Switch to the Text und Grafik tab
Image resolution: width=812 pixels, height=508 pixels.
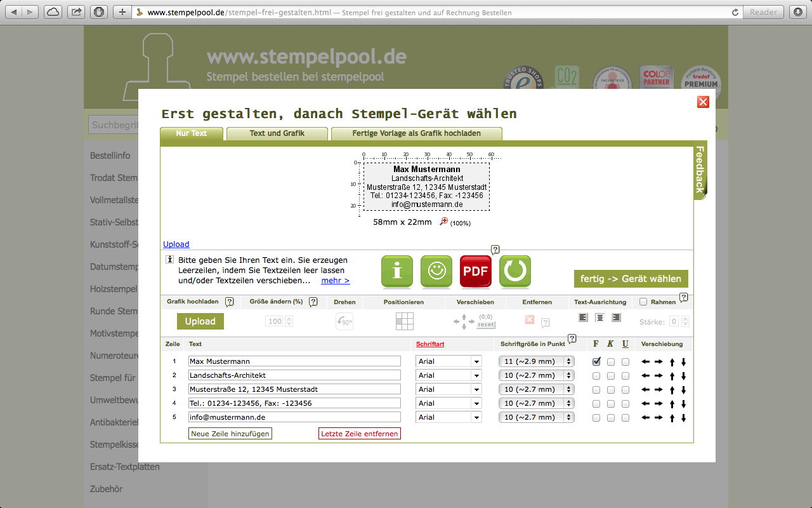pos(277,133)
